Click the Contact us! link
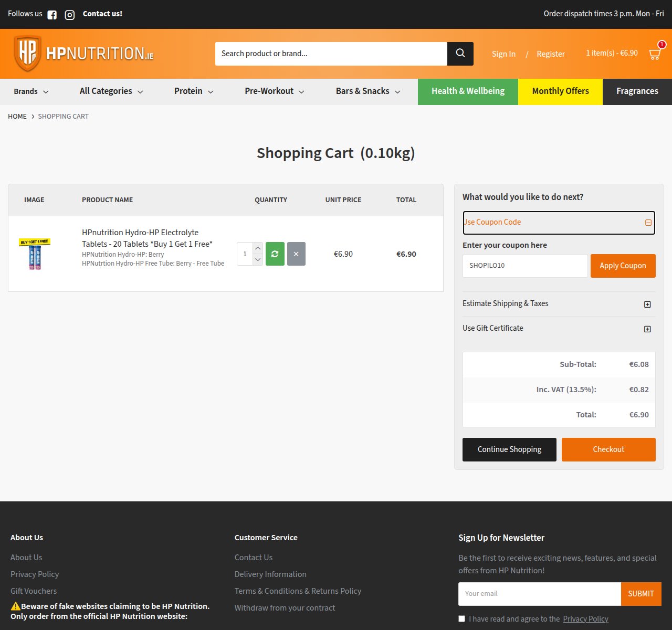Viewport: 672px width, 630px height. click(x=102, y=14)
